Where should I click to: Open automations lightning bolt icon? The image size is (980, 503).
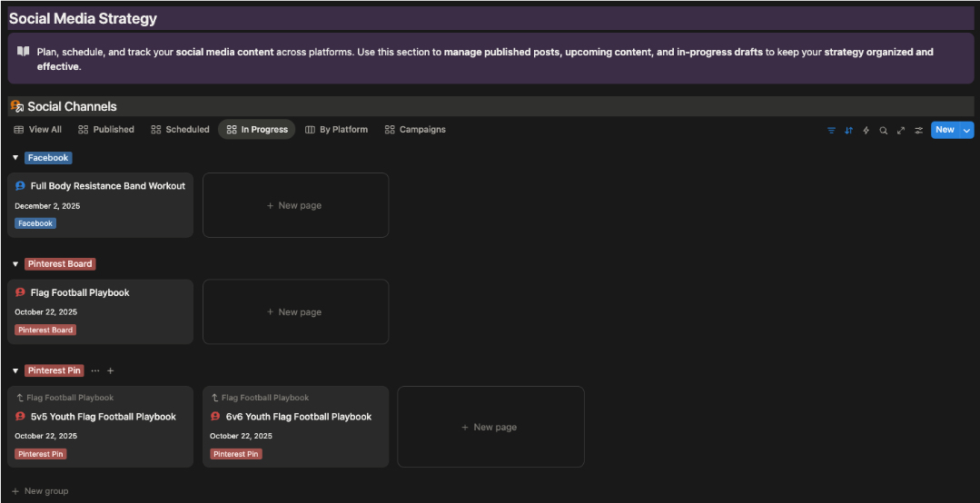click(866, 130)
